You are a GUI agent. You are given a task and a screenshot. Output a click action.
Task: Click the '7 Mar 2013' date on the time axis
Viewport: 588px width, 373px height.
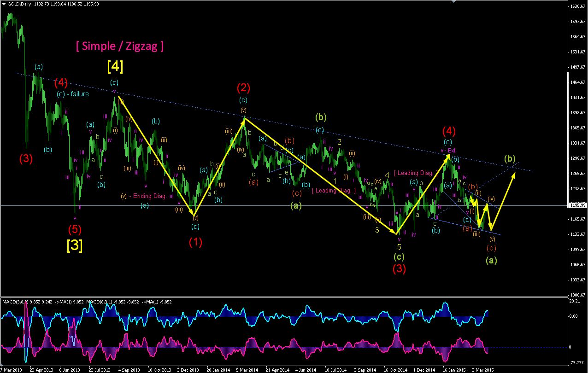(x=11, y=370)
